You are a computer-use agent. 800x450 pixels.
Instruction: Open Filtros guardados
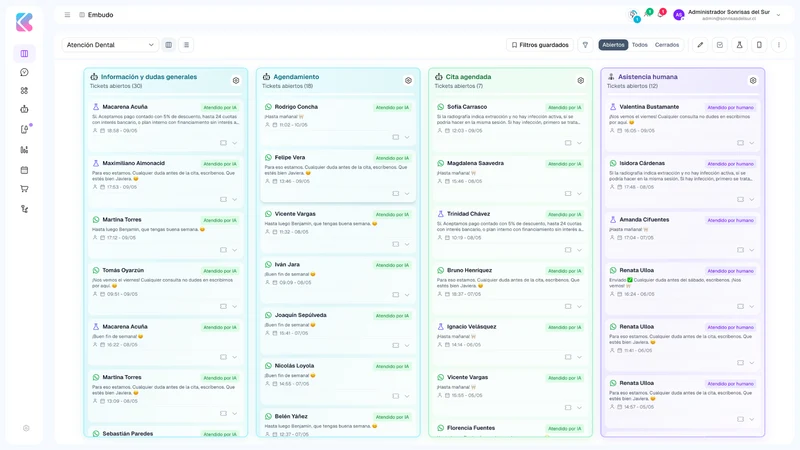(540, 45)
